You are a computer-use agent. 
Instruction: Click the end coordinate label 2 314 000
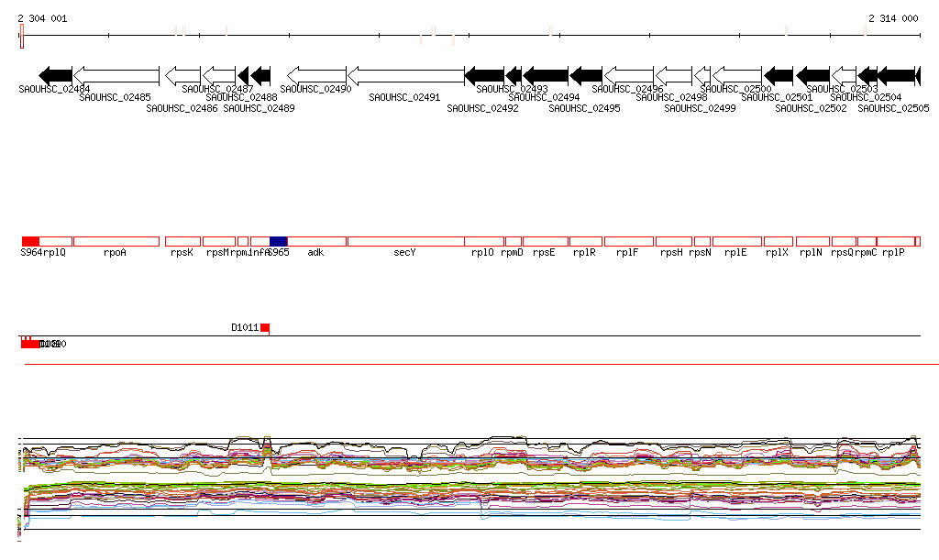coord(893,18)
